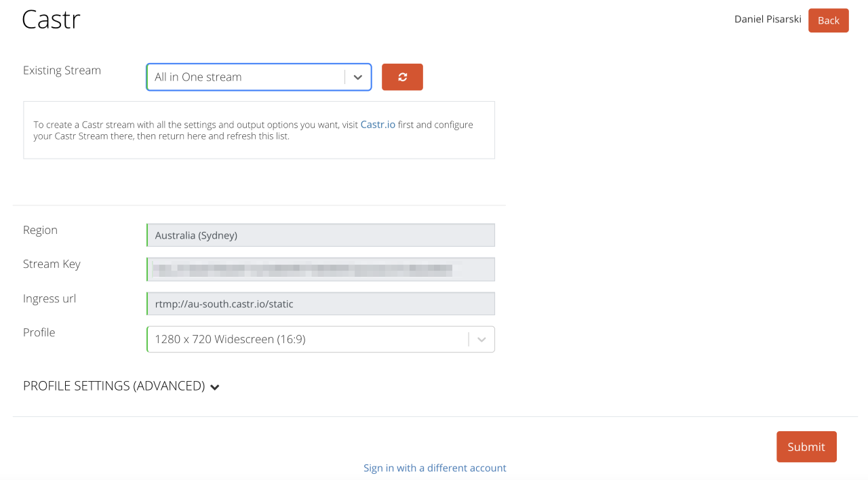Click the blurred Stream Key field

coord(321,269)
